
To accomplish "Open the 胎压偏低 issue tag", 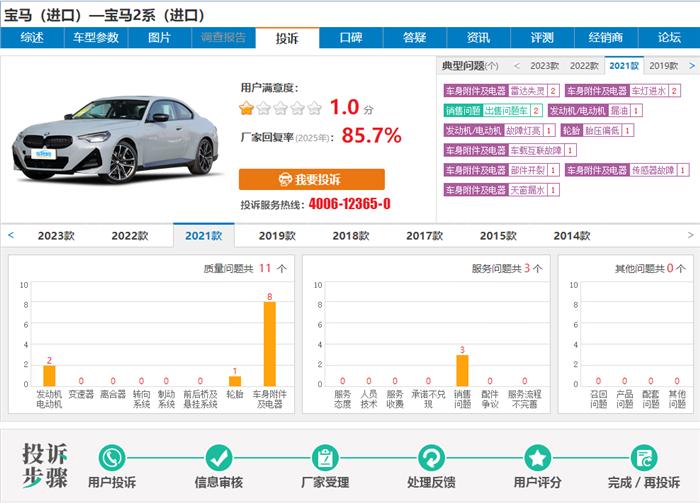I will (x=597, y=130).
